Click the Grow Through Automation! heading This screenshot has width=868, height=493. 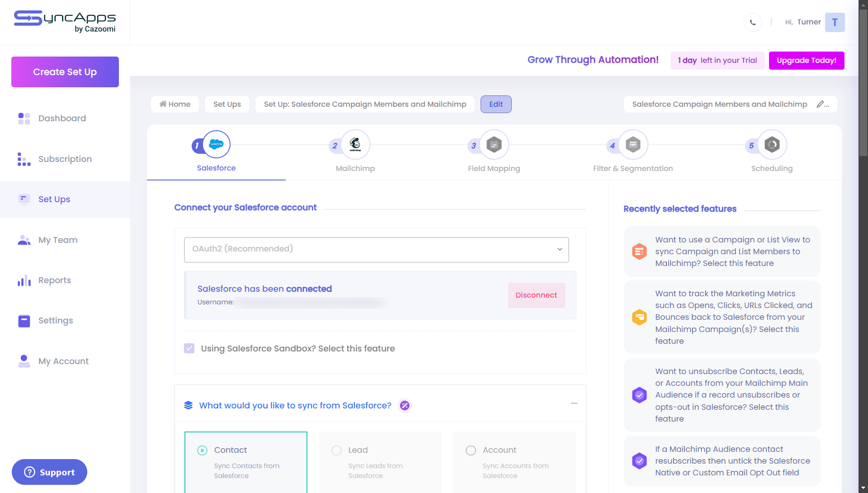pos(593,60)
